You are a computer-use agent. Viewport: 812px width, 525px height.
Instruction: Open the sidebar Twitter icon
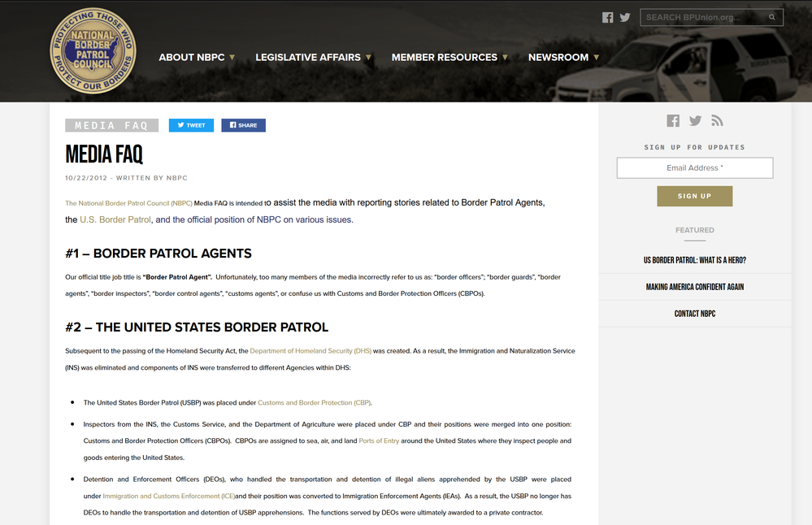coord(695,120)
